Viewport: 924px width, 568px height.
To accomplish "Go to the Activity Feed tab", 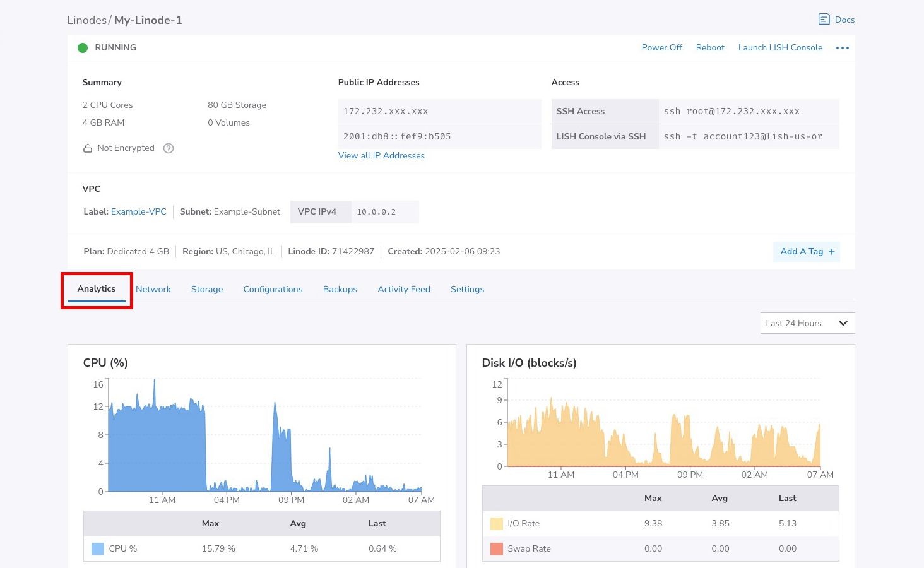I will 404,289.
